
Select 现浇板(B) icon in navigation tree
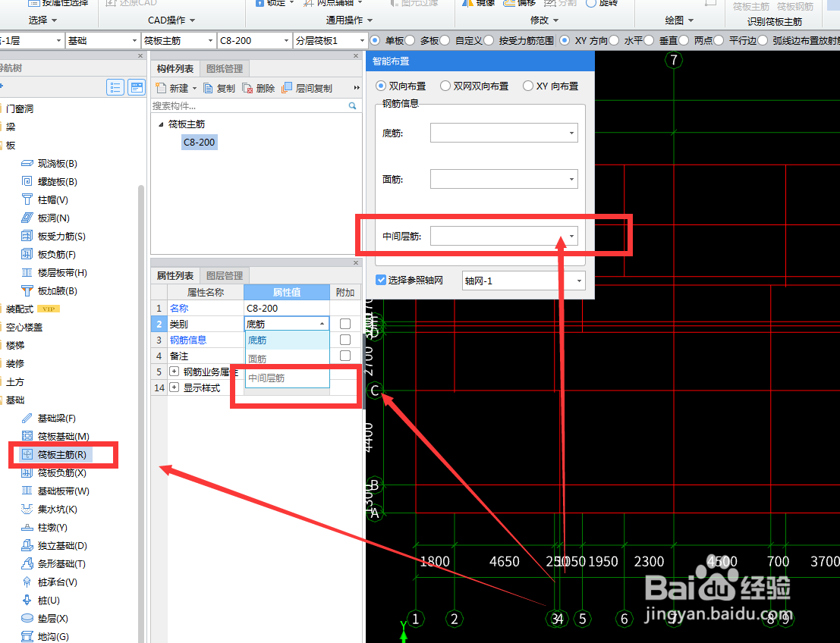pos(27,163)
